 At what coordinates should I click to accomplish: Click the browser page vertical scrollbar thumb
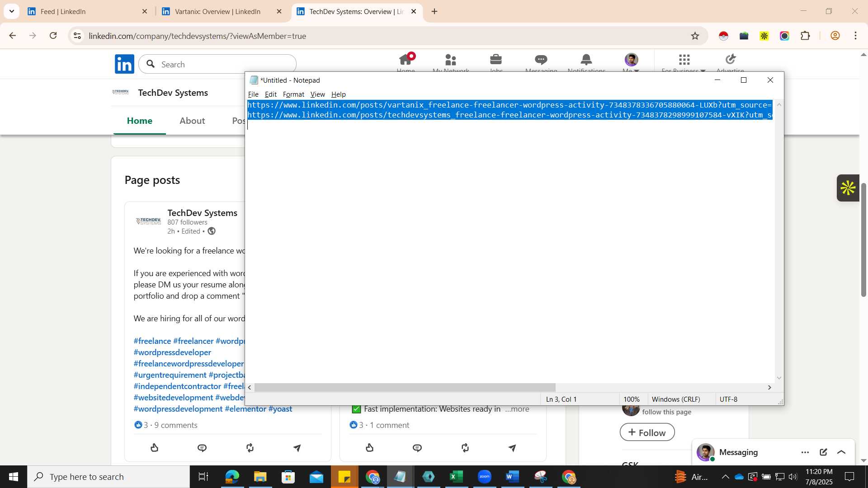(x=863, y=239)
